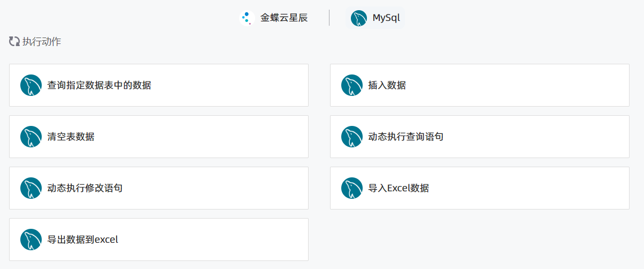Click the 执行动作 section heading
The height and width of the screenshot is (269, 644).
click(x=42, y=41)
